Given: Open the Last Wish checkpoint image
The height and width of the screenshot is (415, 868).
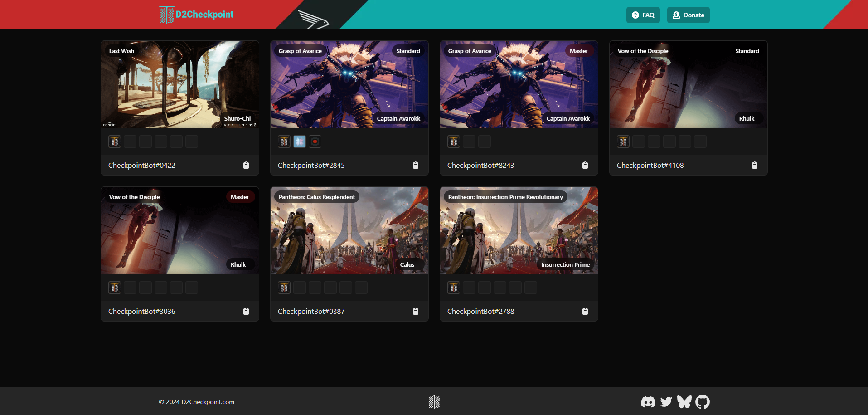Looking at the screenshot, I should (180, 84).
